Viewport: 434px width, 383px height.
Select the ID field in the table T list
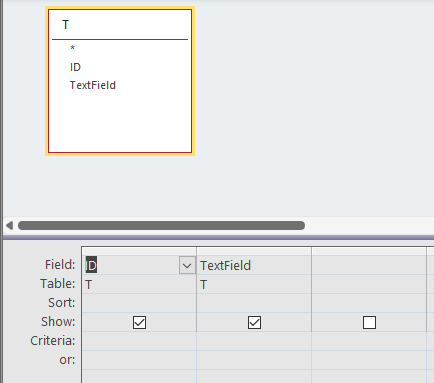(x=75, y=67)
